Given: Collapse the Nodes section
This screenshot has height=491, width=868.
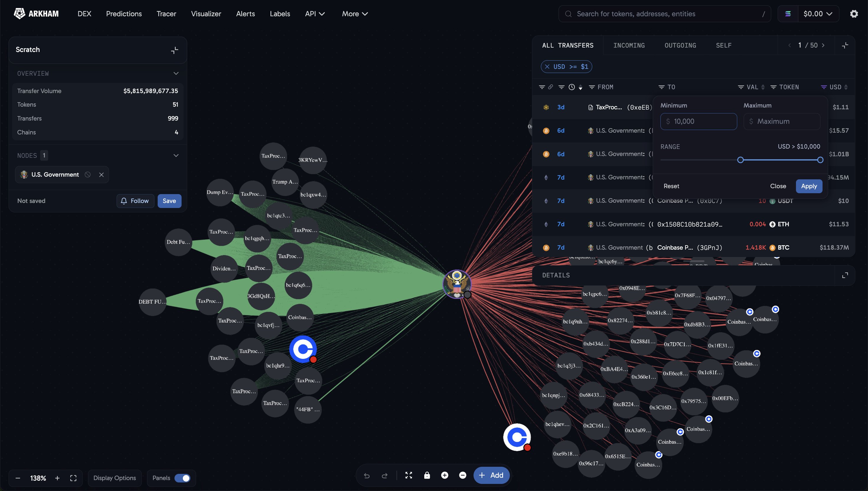Looking at the screenshot, I should (x=176, y=155).
